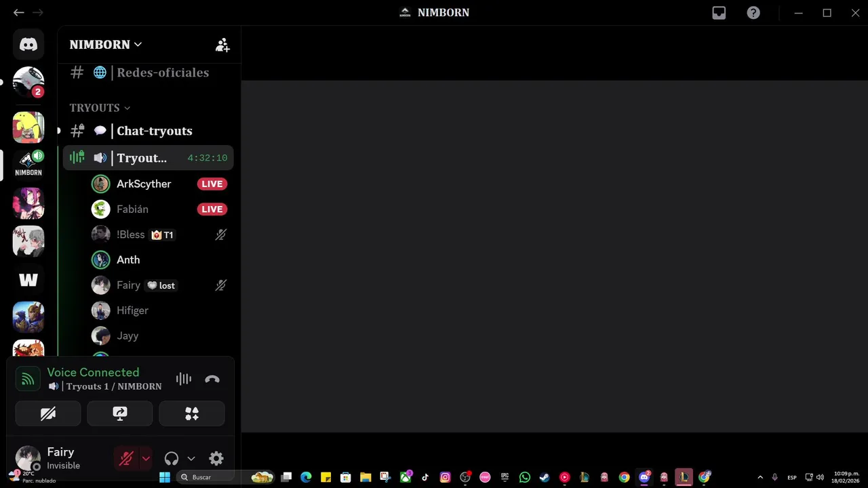This screenshot has width=868, height=488.
Task: Click the lost tag next to Fairy
Action: pos(161,286)
